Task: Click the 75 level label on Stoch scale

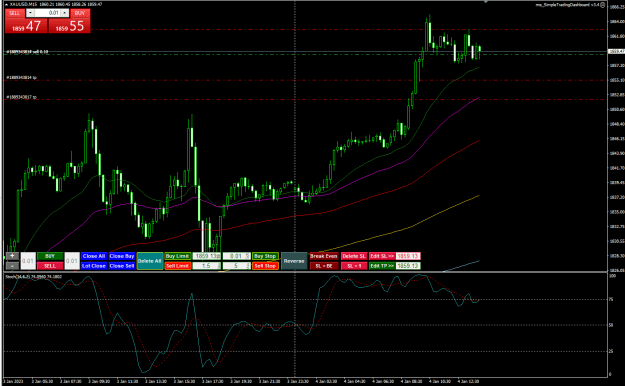Action: point(611,299)
